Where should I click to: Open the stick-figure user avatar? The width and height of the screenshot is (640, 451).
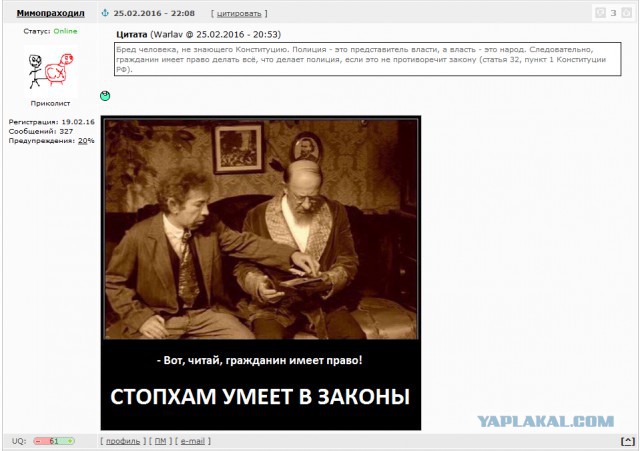51,71
